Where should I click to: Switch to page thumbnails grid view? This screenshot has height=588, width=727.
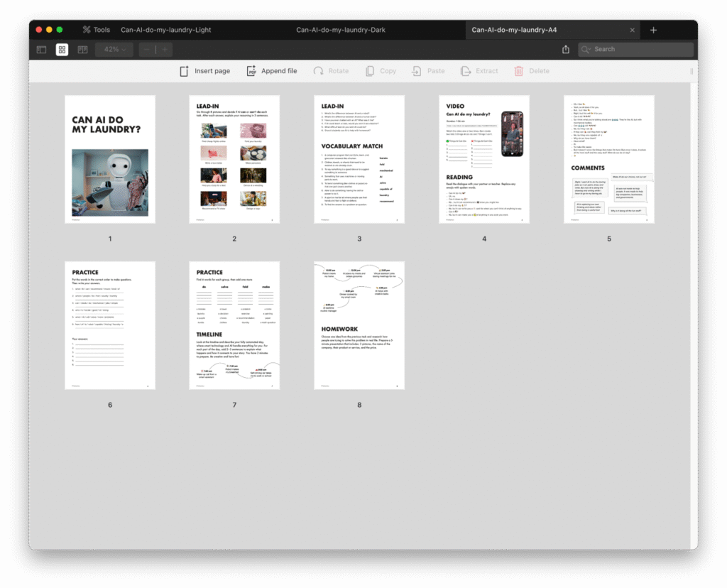click(x=62, y=50)
